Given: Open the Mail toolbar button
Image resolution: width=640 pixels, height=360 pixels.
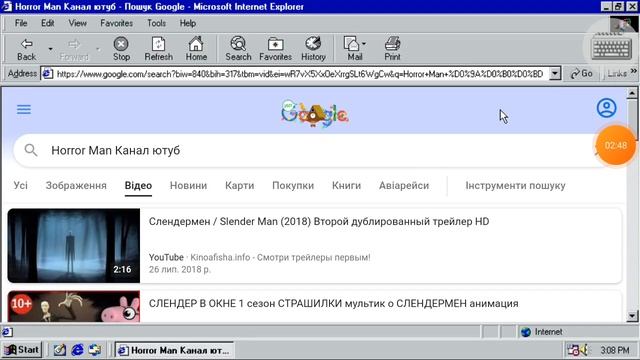Looking at the screenshot, I should [354, 49].
